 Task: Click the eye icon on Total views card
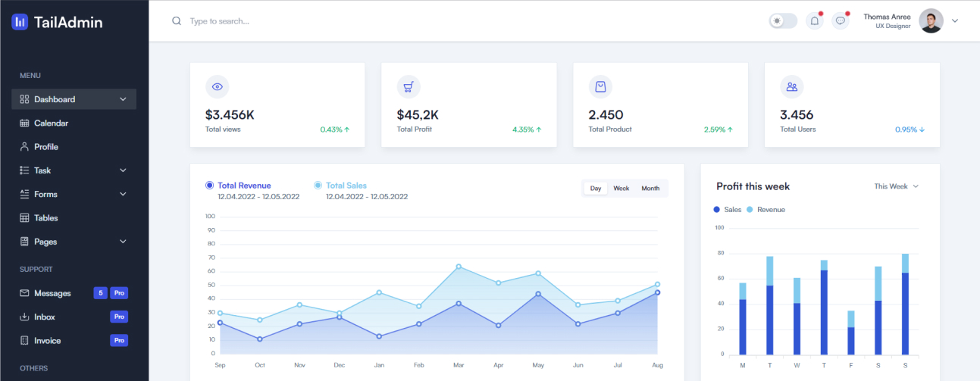click(218, 87)
